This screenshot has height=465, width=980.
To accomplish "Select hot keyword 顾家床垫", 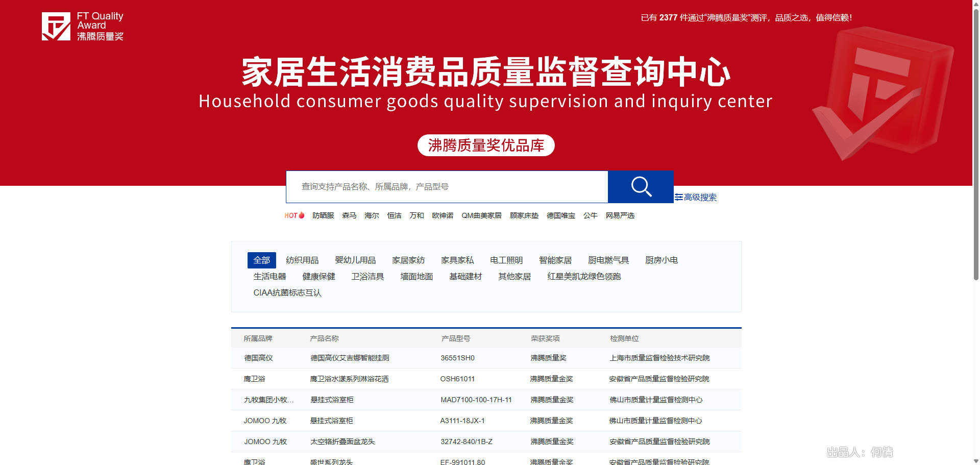I will pos(524,215).
